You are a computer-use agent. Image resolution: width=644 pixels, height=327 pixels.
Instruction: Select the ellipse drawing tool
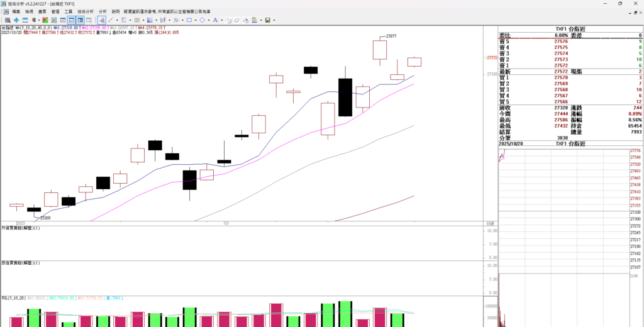point(202,20)
